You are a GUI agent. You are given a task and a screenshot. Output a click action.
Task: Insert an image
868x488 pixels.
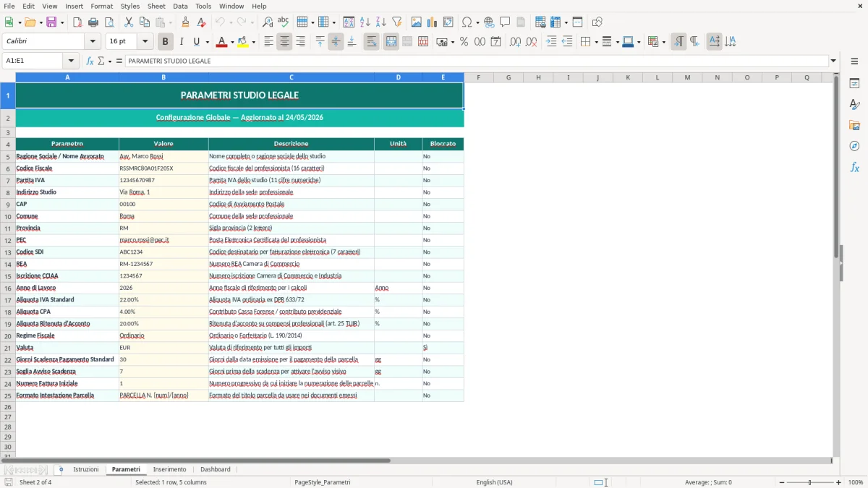[416, 22]
